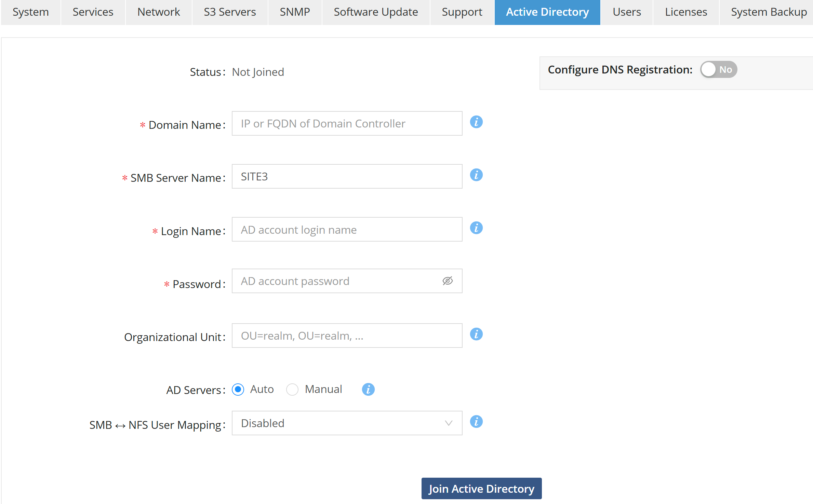Toggle password visibility eye icon
This screenshot has width=813, height=504.
448,281
